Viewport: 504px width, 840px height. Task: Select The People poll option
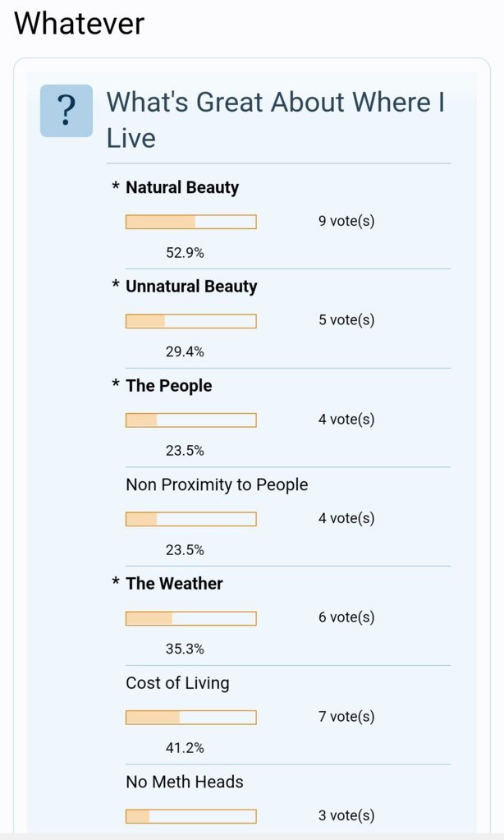click(169, 386)
